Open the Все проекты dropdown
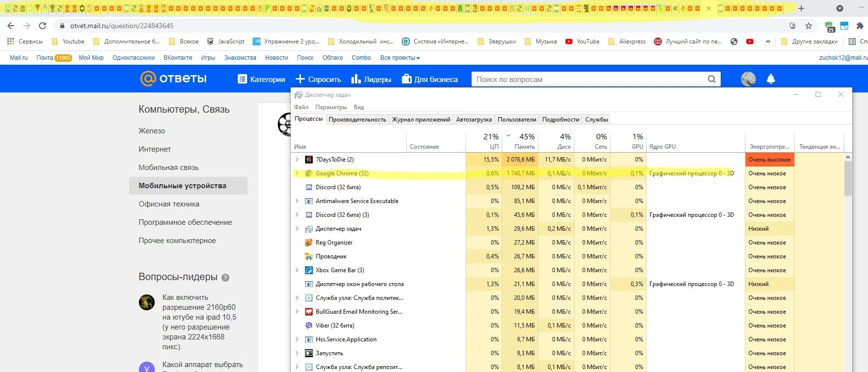This screenshot has height=372, width=868. (400, 58)
